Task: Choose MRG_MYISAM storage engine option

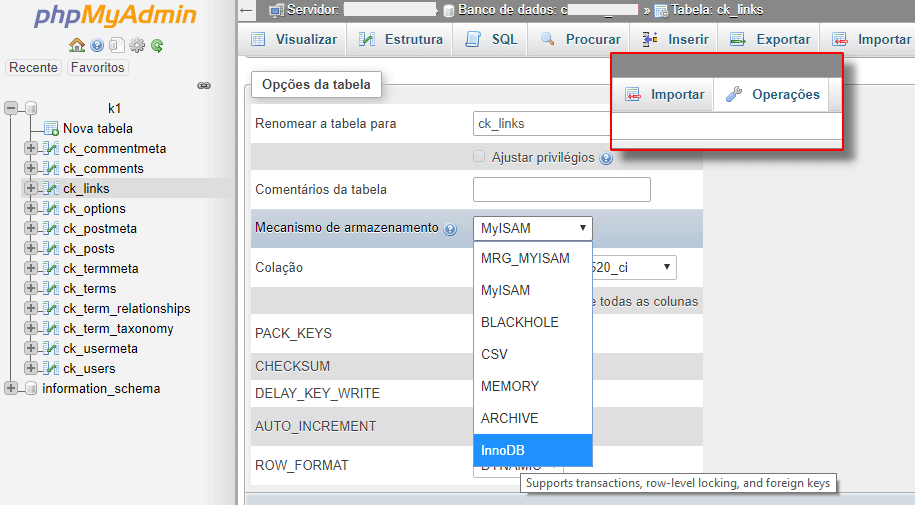Action: click(533, 258)
